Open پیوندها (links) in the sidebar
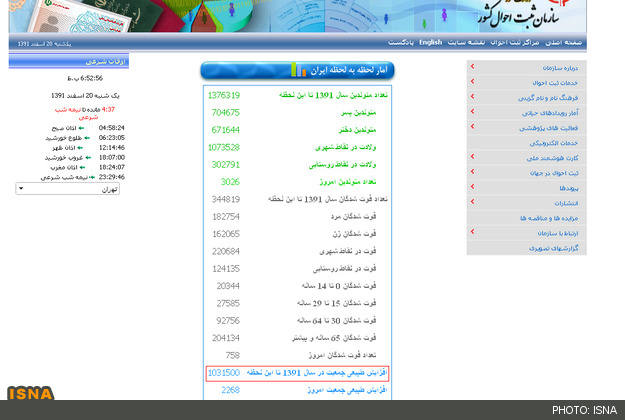The image size is (625, 420). coord(568,188)
